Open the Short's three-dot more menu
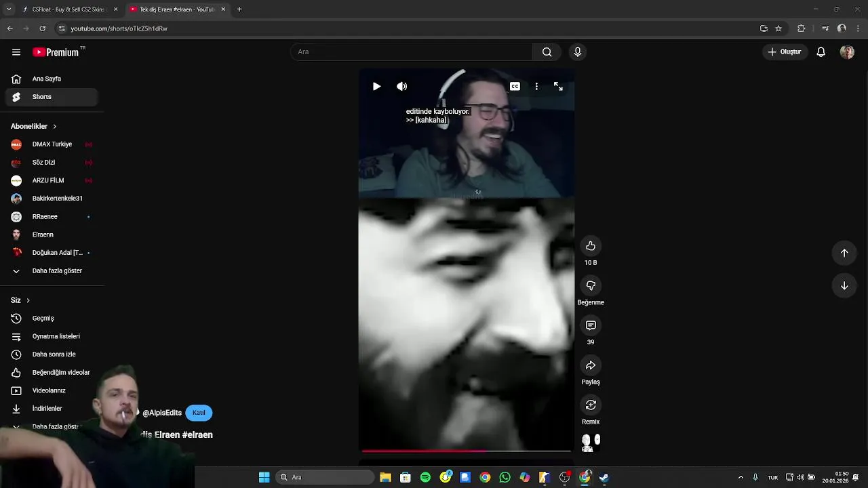Viewport: 868px width, 488px height. click(x=536, y=86)
